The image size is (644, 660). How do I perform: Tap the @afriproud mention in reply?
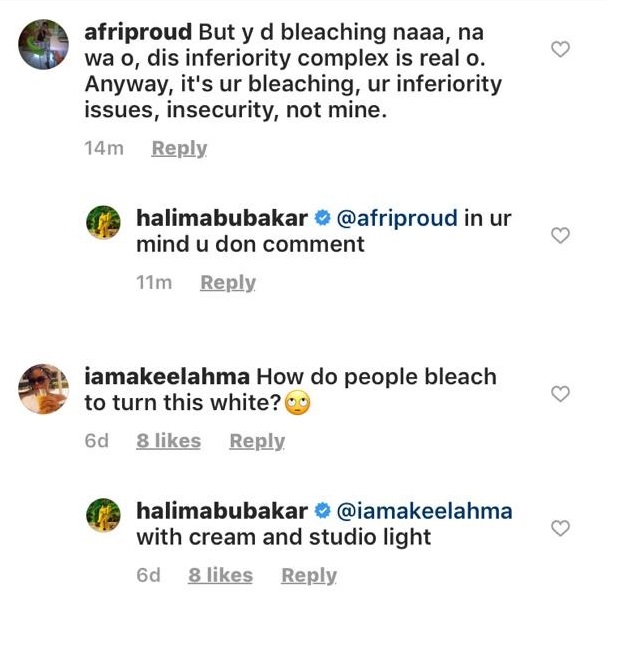(397, 218)
